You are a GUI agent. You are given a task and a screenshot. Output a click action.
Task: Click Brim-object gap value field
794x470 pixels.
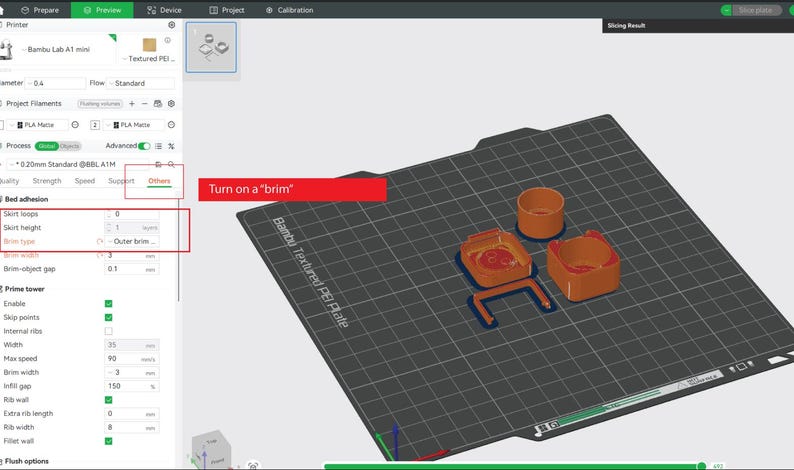click(132, 269)
